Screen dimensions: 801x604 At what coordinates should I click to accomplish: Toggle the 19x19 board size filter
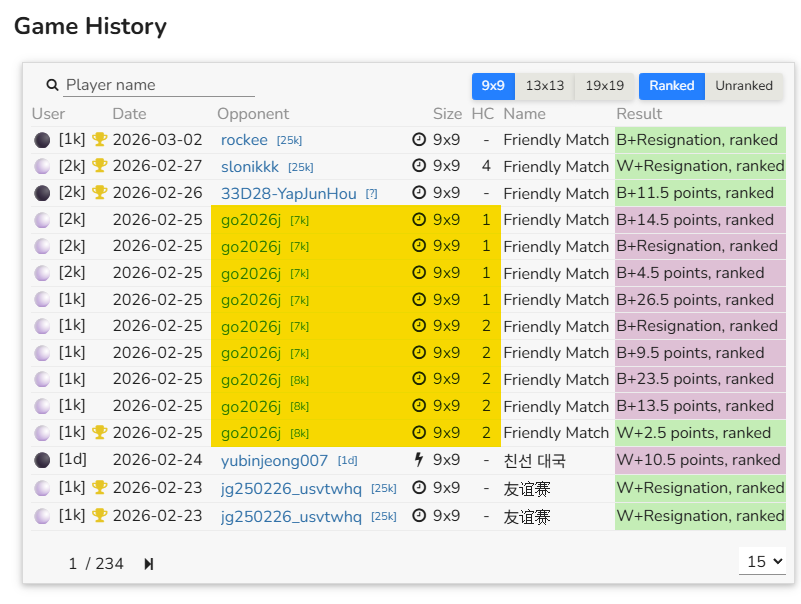pyautogui.click(x=605, y=86)
